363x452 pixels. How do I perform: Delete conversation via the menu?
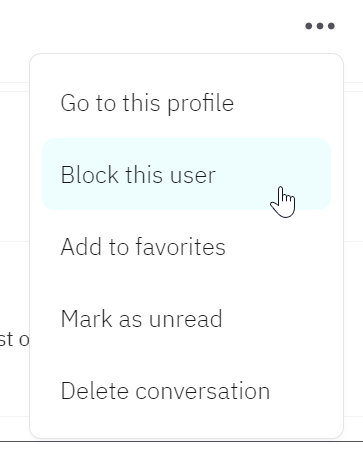(x=187, y=391)
